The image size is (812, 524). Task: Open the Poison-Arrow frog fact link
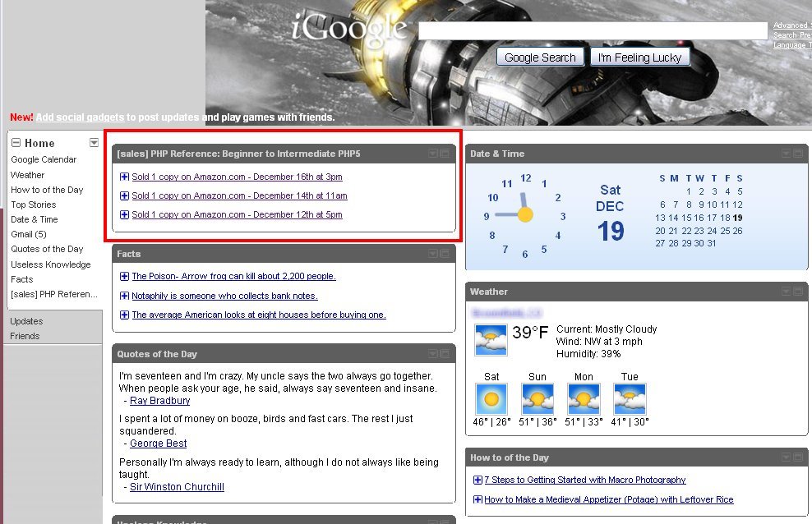[x=234, y=276]
